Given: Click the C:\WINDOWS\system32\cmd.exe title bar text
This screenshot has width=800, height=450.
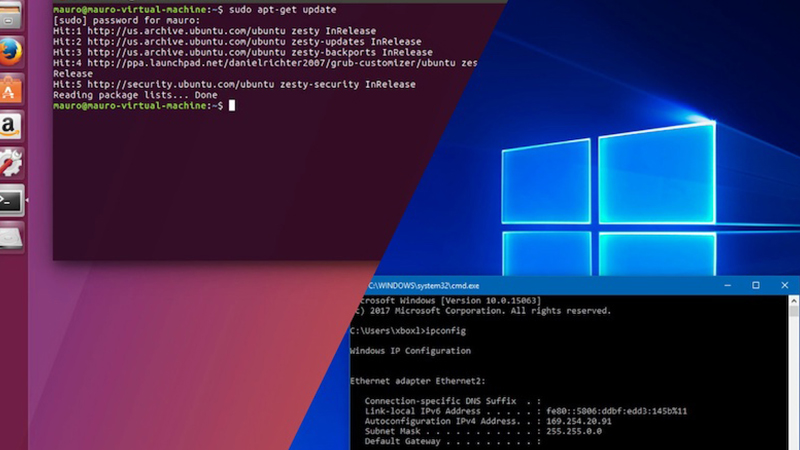Looking at the screenshot, I should [x=423, y=286].
